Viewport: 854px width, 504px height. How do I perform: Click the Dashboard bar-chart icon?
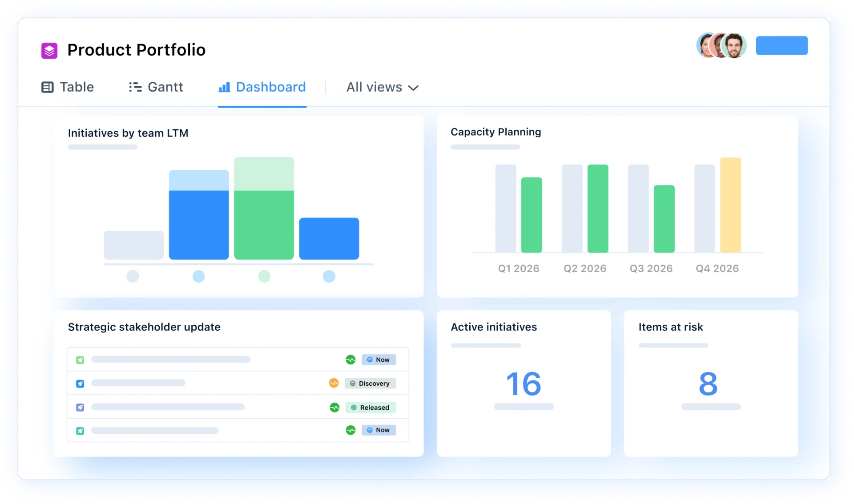coord(224,87)
